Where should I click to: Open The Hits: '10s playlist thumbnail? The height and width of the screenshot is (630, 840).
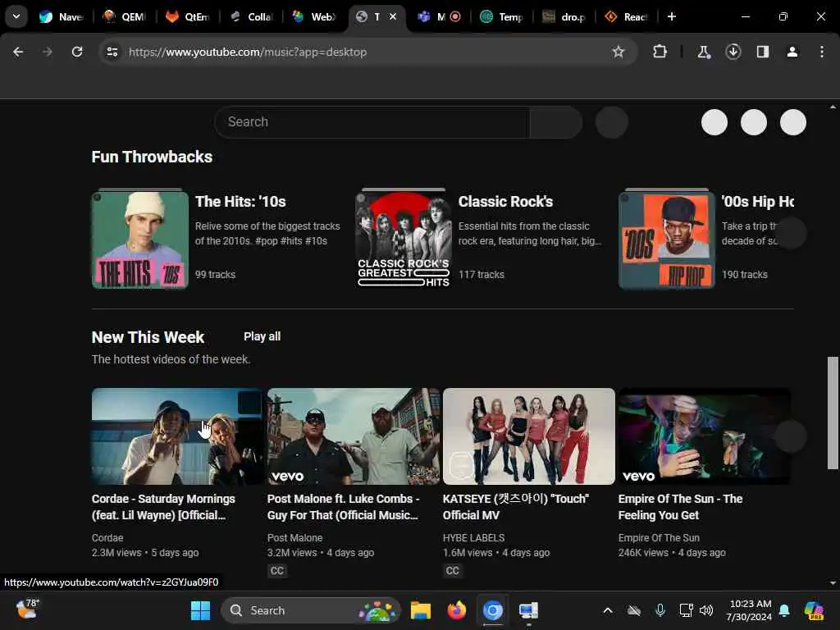tap(139, 240)
